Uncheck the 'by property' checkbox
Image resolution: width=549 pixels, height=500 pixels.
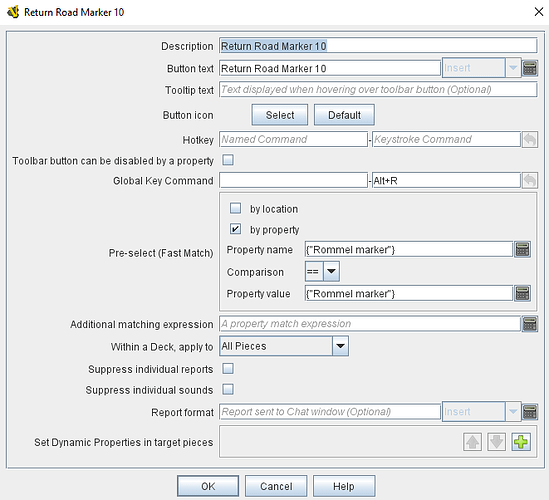tap(235, 229)
